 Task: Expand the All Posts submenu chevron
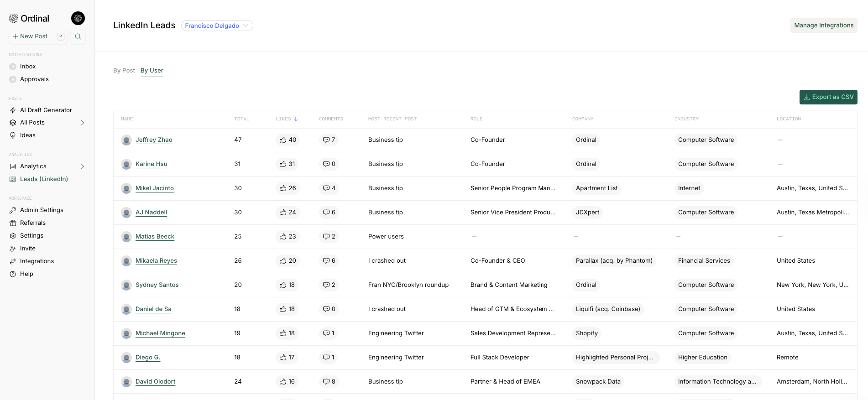(83, 123)
